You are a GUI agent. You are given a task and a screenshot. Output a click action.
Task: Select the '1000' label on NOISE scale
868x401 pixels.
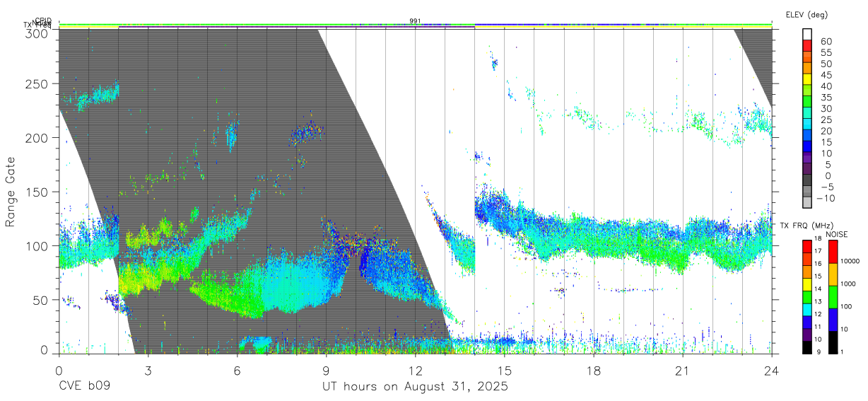tap(849, 284)
